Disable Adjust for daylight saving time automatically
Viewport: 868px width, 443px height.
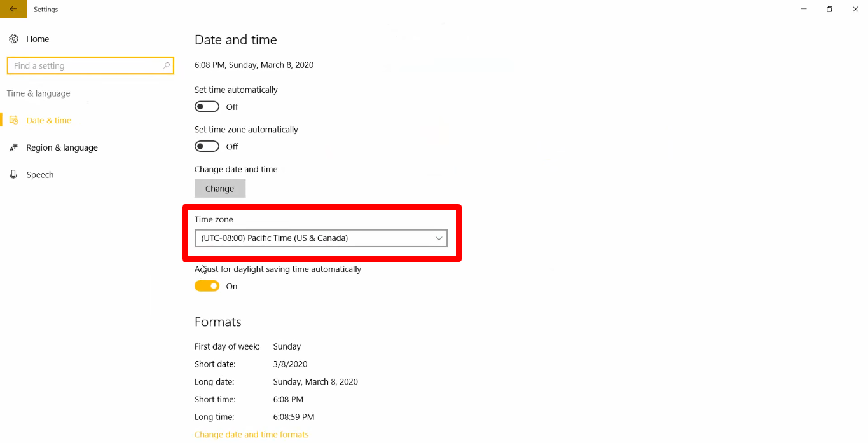pyautogui.click(x=207, y=285)
